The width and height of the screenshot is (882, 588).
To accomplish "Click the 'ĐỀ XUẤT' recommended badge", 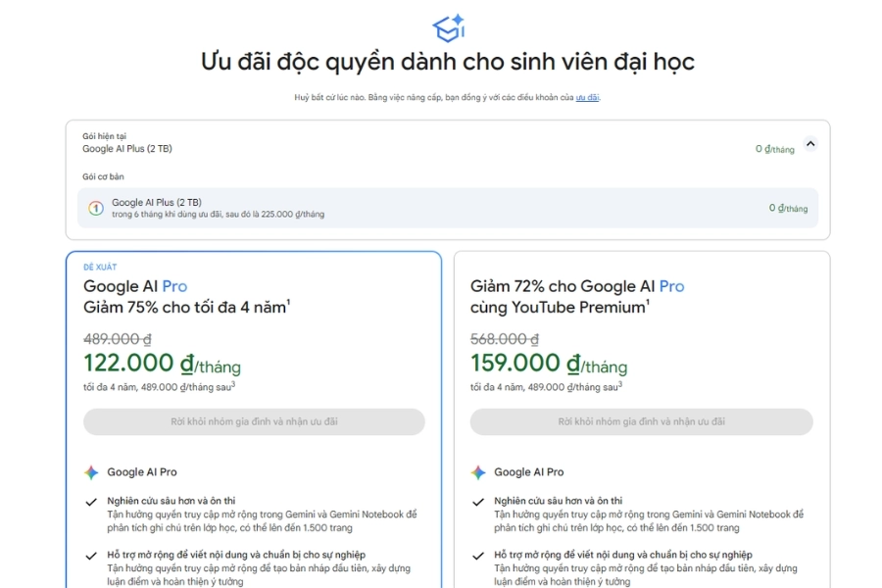I will tap(100, 268).
